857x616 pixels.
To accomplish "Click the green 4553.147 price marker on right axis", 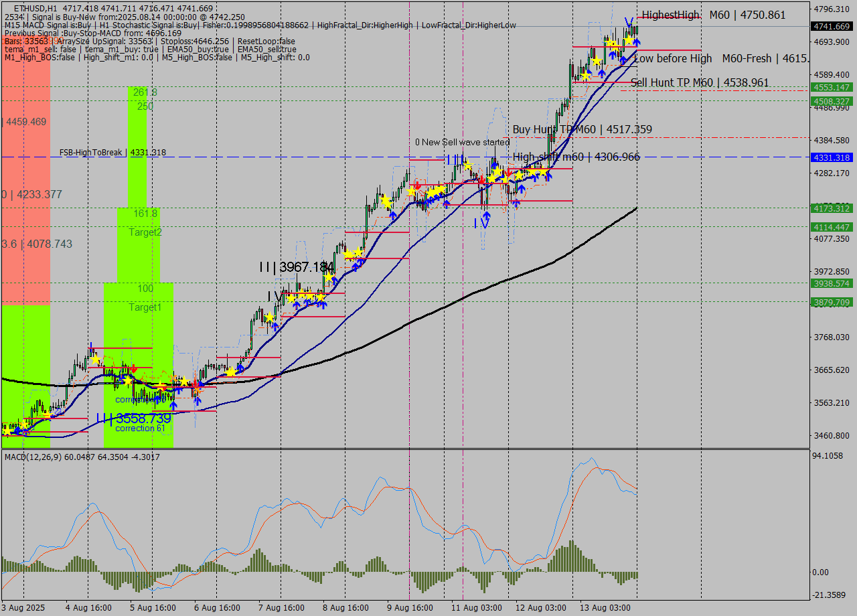I will (830, 87).
